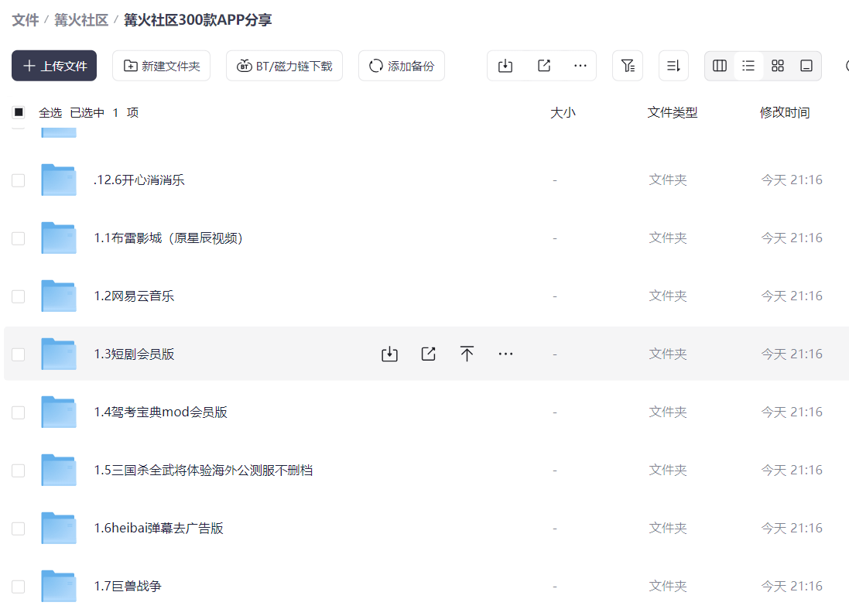Click the sort order icon
This screenshot has width=849, height=616.
673,66
